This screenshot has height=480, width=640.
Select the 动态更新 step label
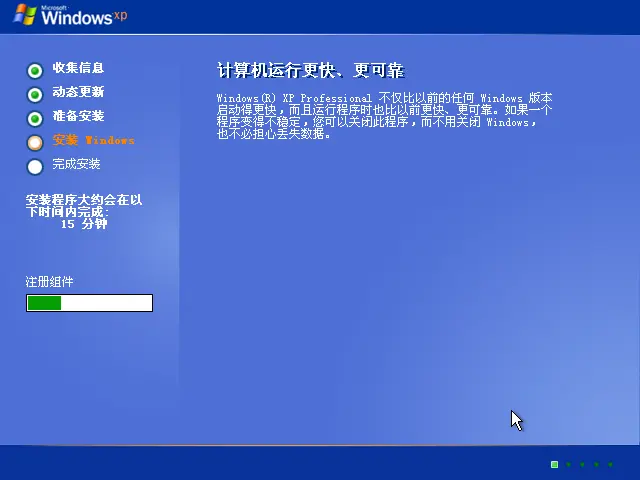click(x=78, y=92)
